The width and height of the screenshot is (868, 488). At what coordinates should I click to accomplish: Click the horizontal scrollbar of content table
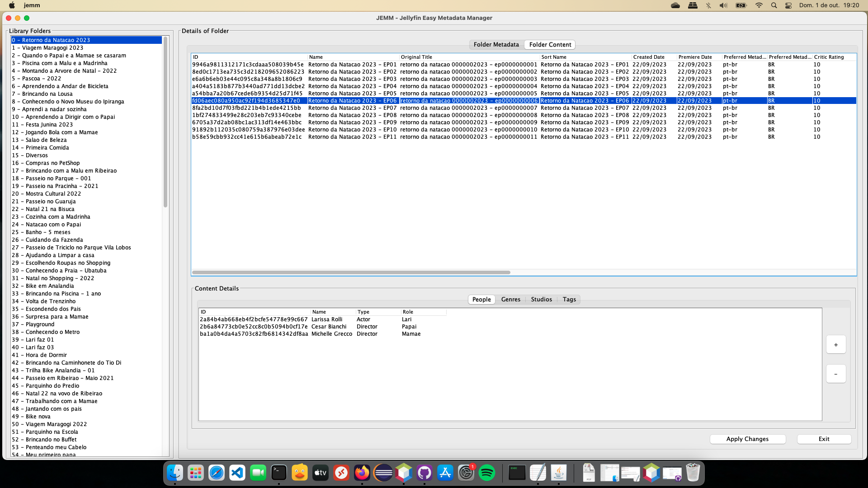click(x=351, y=272)
